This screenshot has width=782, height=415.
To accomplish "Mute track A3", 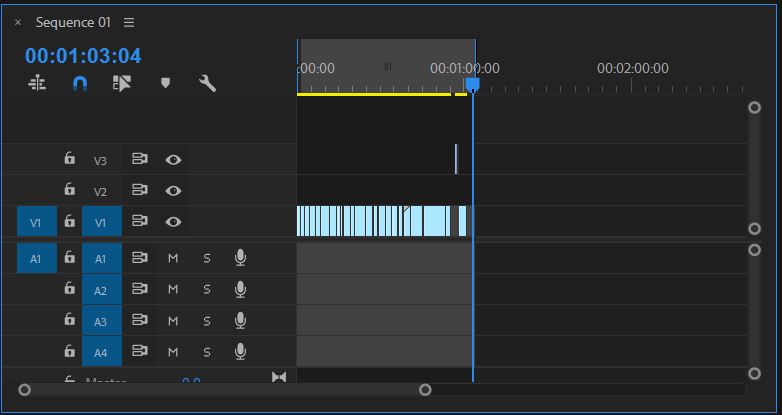I will tap(173, 321).
